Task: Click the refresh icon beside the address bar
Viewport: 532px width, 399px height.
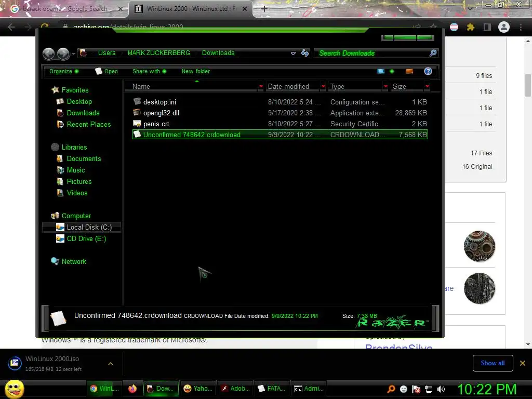Action: point(304,53)
